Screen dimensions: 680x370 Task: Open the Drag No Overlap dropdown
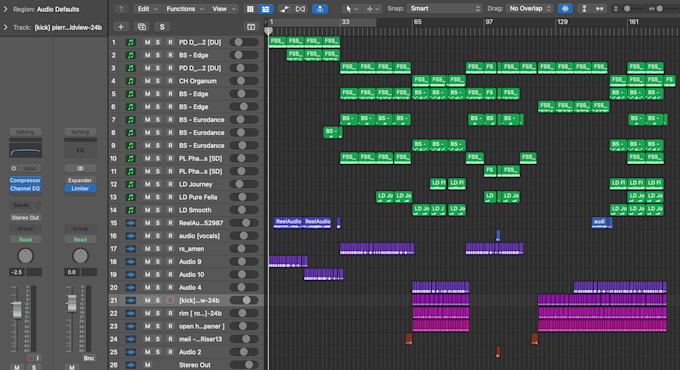[x=530, y=9]
